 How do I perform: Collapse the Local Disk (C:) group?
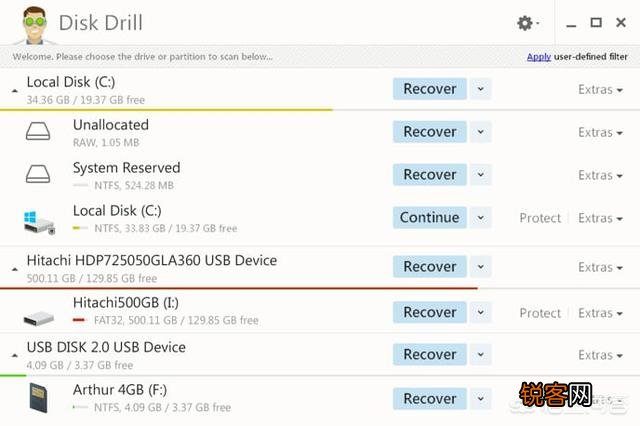[15, 91]
